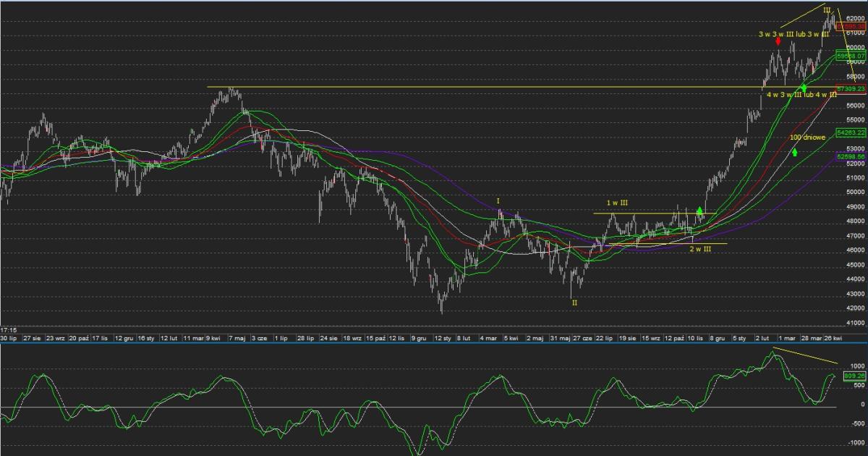Click the '26 kwi' date on time axis
Image resolution: width=868 pixels, height=456 pixels.
click(x=833, y=338)
